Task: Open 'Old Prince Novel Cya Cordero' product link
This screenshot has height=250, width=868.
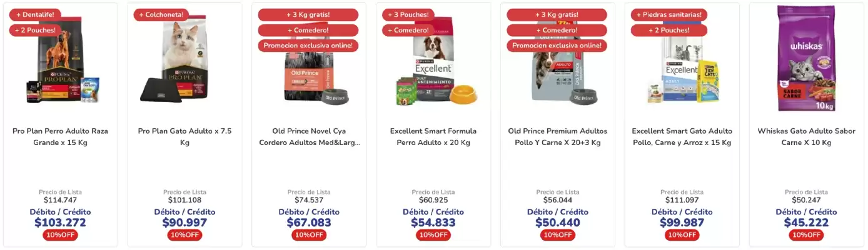Action: point(309,137)
